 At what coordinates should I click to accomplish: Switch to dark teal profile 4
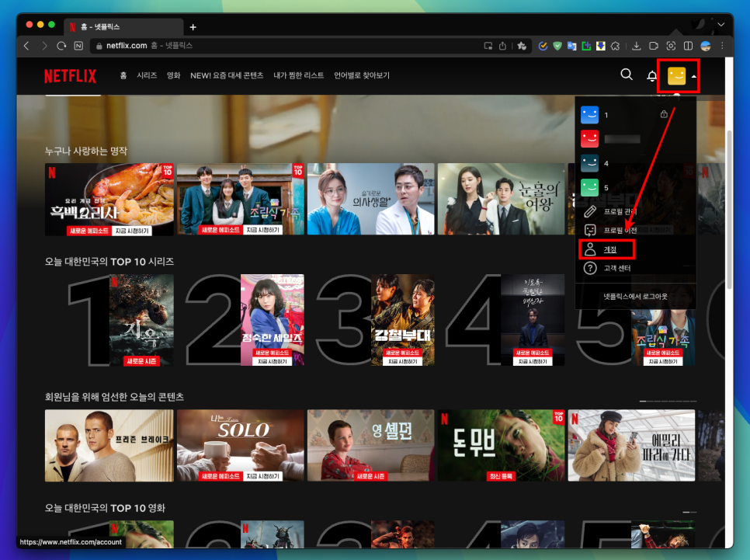pos(589,163)
